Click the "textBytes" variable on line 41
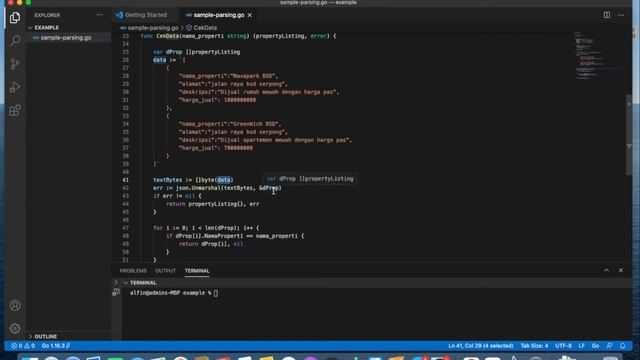 pos(168,180)
